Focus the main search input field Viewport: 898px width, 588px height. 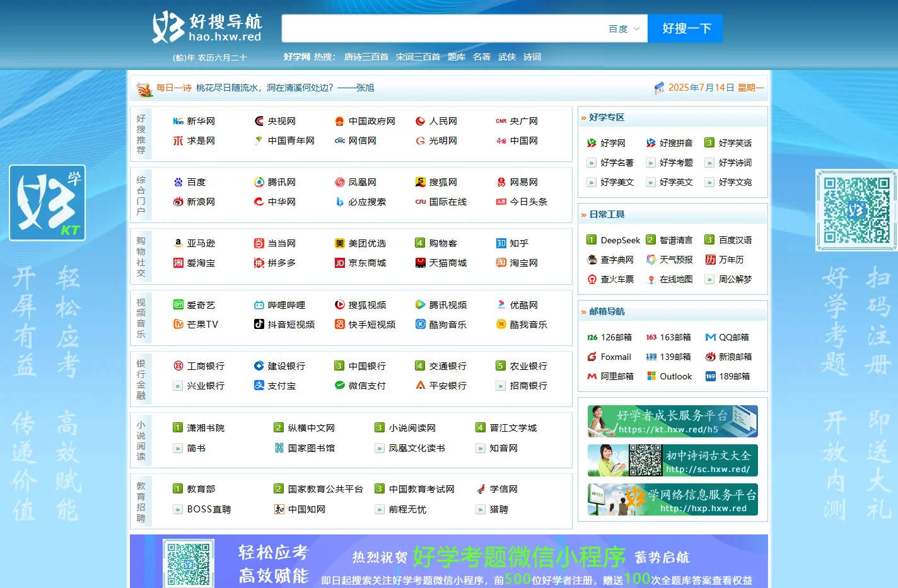[x=443, y=29]
